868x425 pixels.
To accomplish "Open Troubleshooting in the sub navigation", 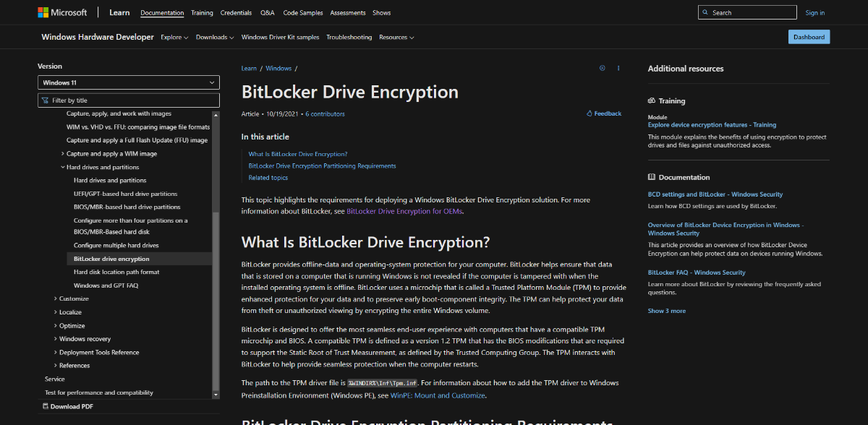I will coord(349,37).
